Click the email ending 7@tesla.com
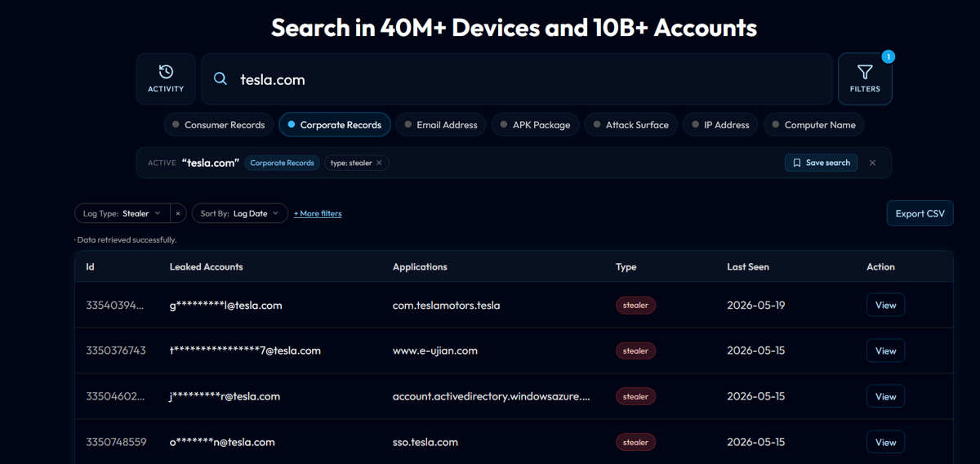The height and width of the screenshot is (464, 980). pos(245,350)
